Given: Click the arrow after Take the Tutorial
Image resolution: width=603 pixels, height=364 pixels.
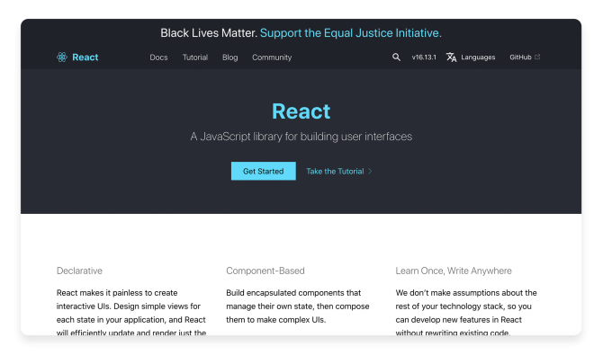Looking at the screenshot, I should tap(370, 172).
